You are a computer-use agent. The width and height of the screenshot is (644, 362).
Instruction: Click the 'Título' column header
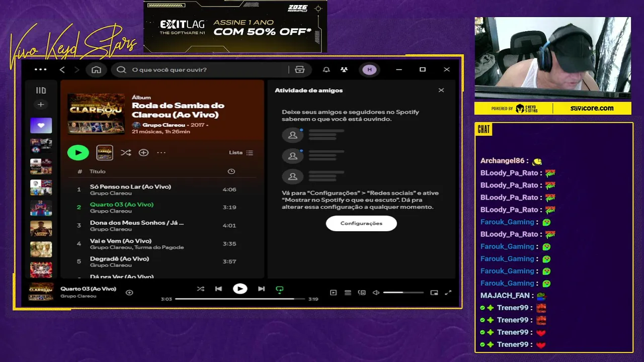coord(98,171)
